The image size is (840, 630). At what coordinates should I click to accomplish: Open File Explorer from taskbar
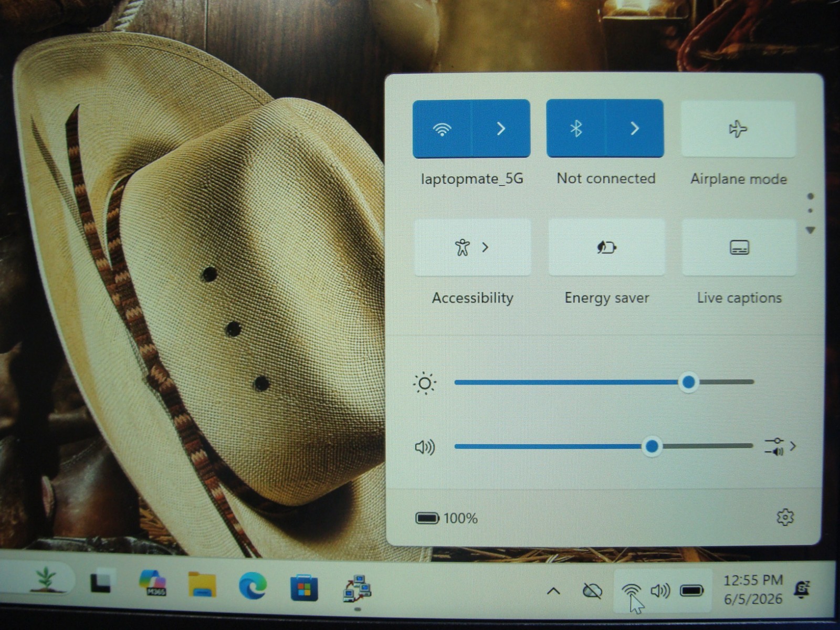tap(202, 585)
